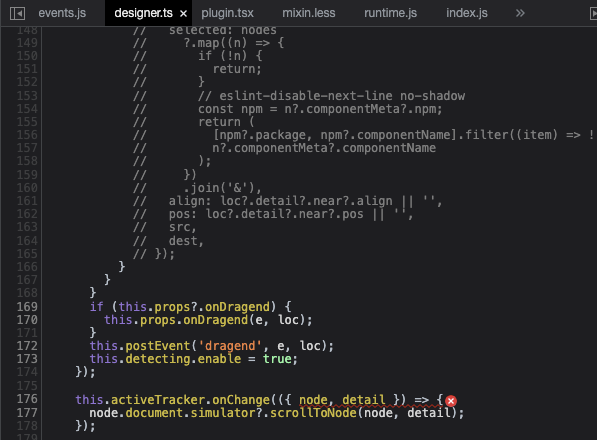597x440 pixels.
Task: Click 'return;' on line 151
Action: click(237, 69)
